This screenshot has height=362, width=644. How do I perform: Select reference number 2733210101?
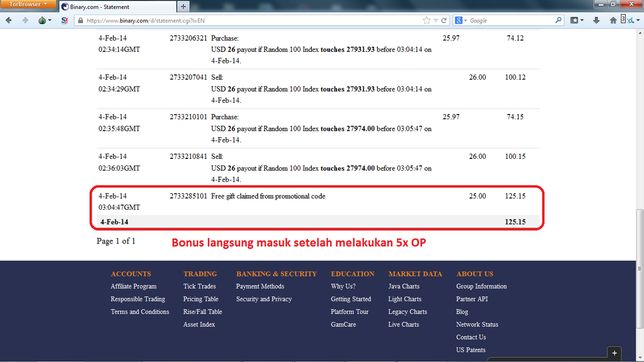(188, 117)
